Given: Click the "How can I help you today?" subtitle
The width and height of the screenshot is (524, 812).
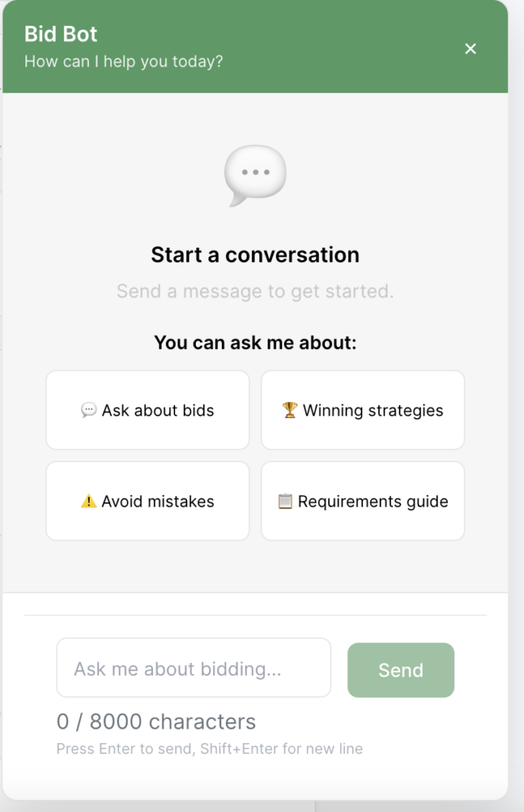Looking at the screenshot, I should [124, 61].
